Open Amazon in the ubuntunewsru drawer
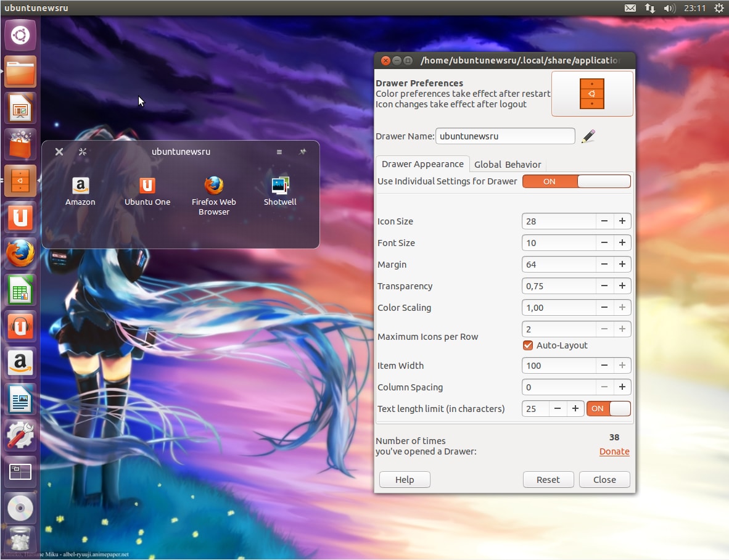Image resolution: width=729 pixels, height=560 pixels. (x=80, y=191)
